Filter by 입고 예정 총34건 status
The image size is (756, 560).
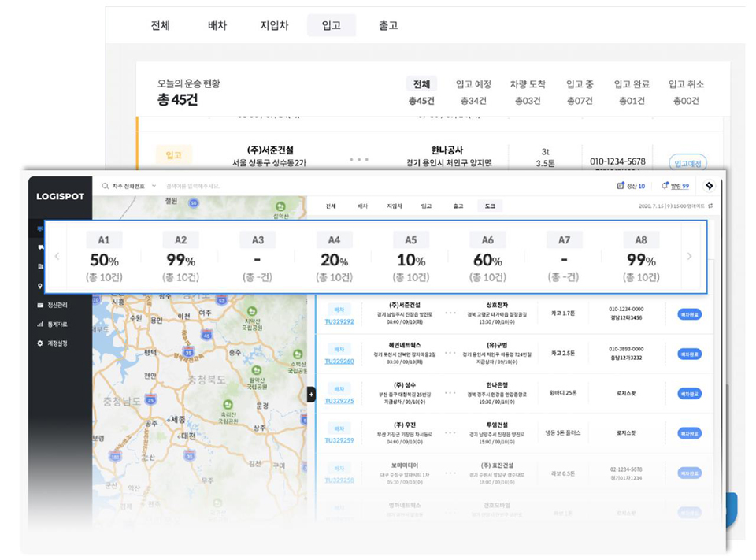[473, 92]
